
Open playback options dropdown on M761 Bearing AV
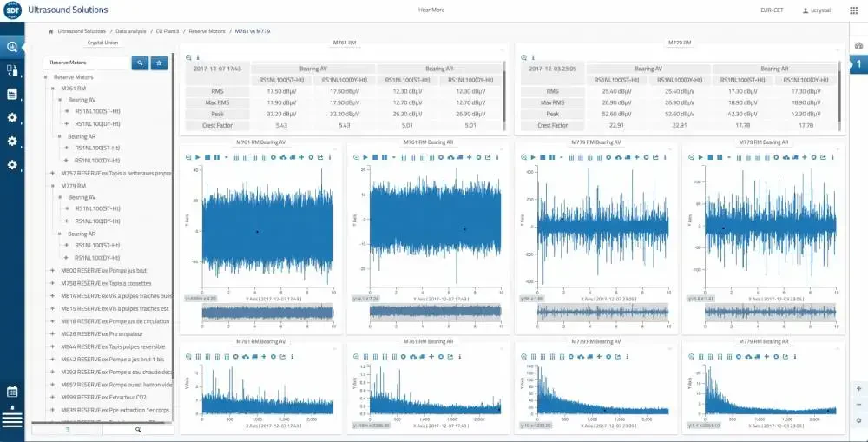226,157
